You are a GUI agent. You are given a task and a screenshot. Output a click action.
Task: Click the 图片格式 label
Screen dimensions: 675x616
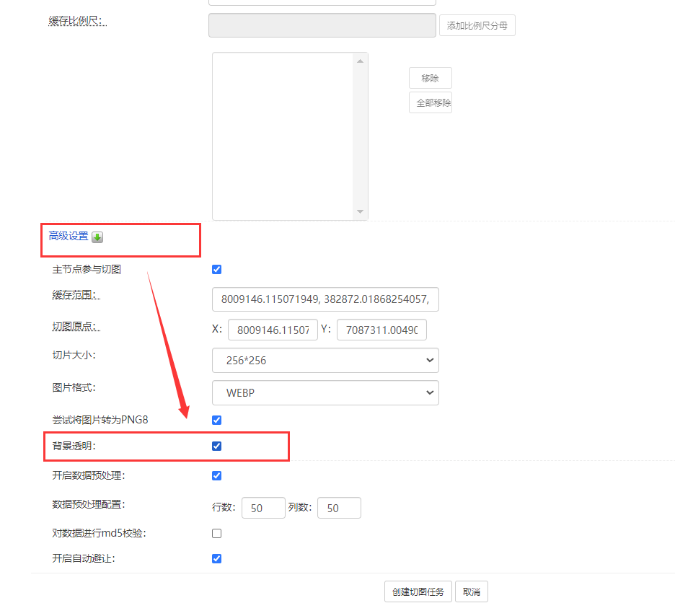click(74, 387)
